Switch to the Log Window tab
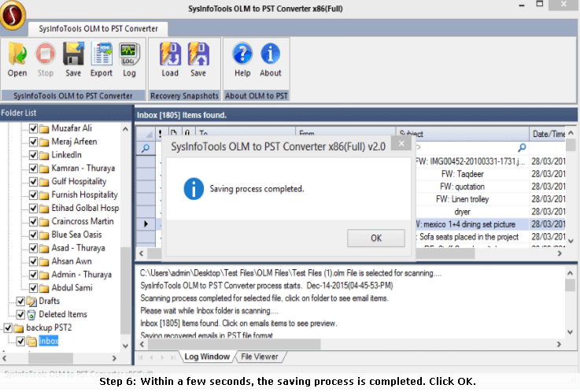The image size is (580, 392). [x=207, y=357]
